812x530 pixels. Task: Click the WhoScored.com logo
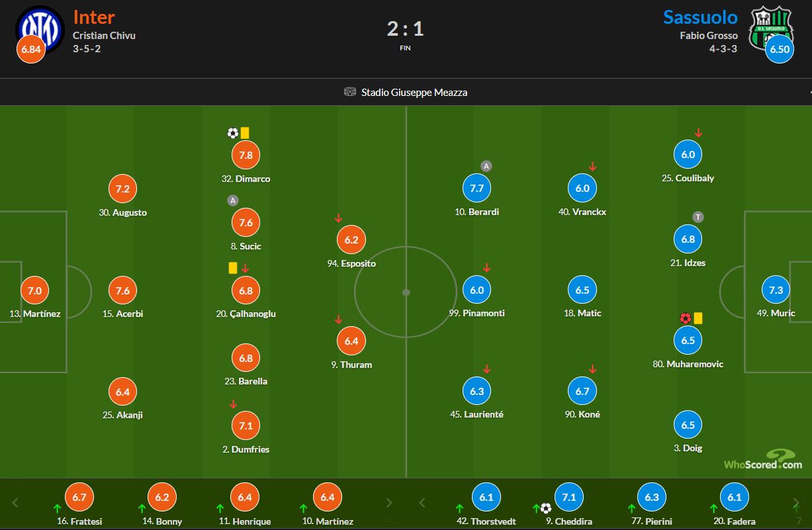point(763,459)
